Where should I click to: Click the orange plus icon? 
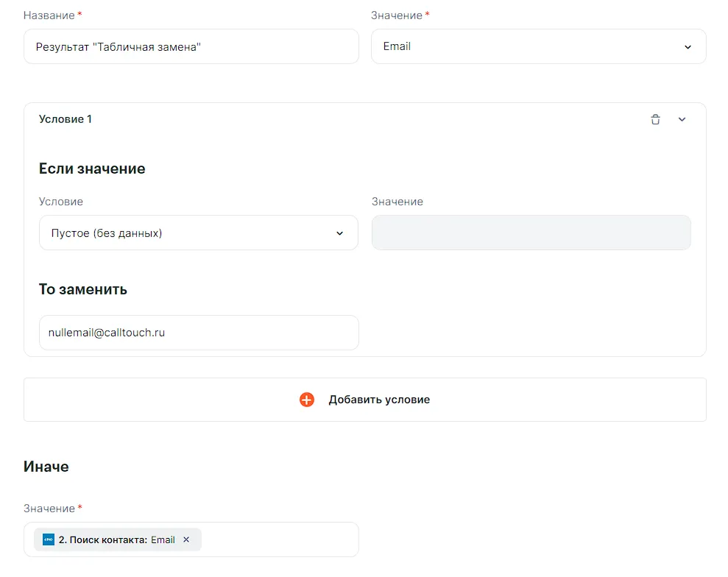pos(307,400)
